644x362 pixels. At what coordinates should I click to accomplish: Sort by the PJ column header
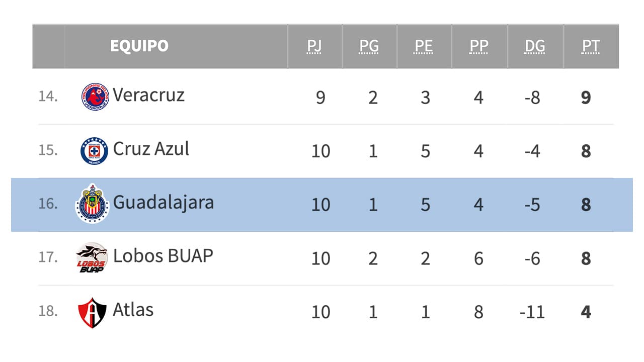coord(314,46)
